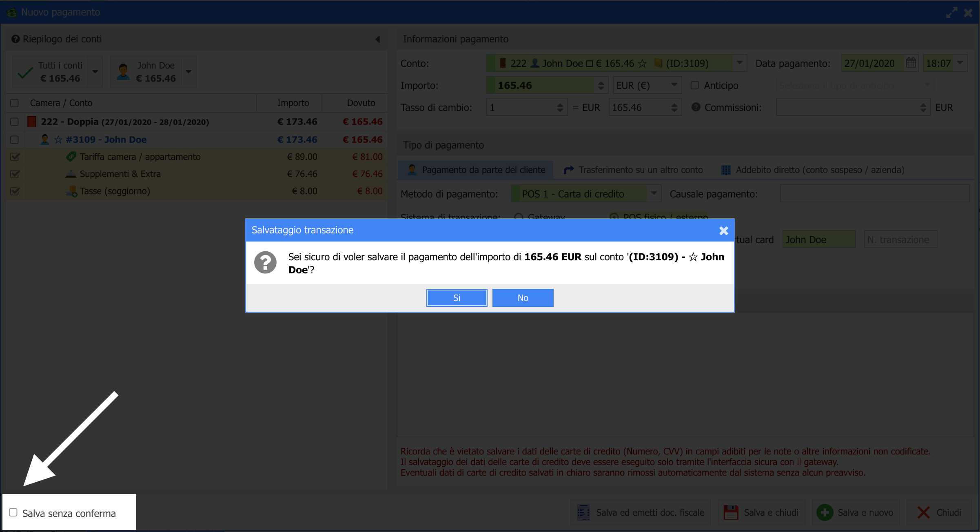Open the Conto account dropdown
The width and height of the screenshot is (980, 532).
739,63
